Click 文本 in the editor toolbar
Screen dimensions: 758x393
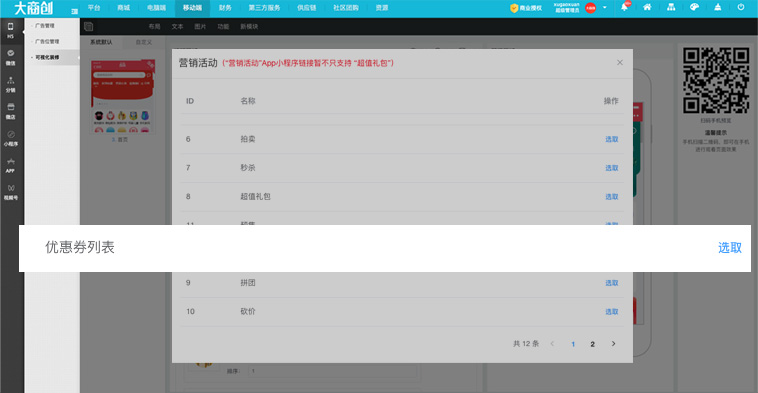177,27
